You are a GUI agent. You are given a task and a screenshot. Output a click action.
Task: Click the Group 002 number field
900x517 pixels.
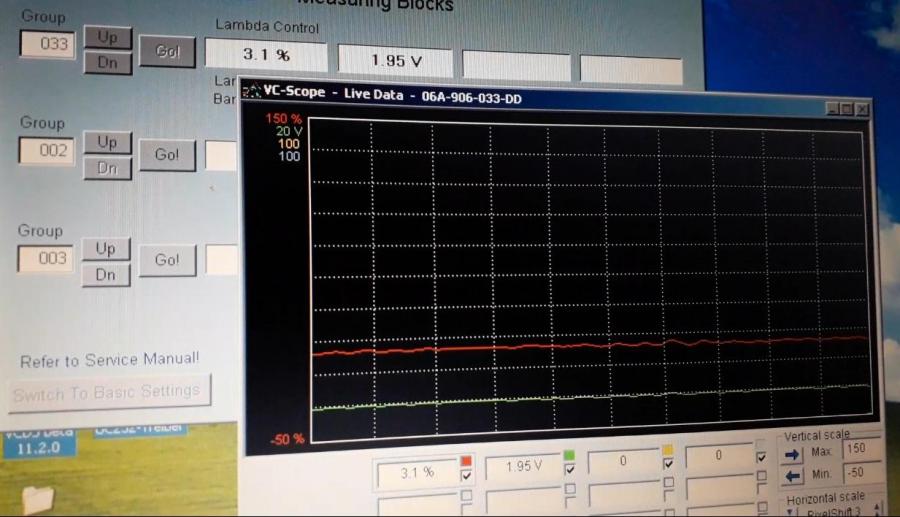[x=46, y=151]
